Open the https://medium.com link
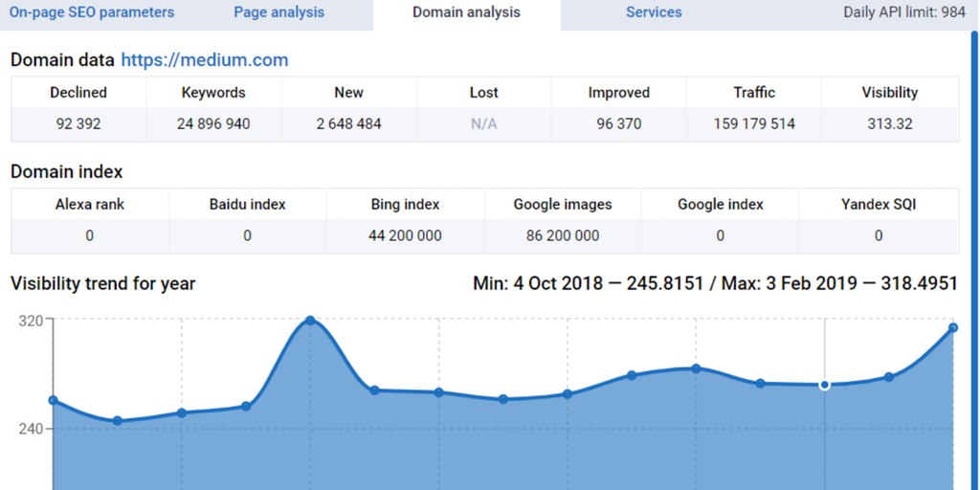 (205, 60)
